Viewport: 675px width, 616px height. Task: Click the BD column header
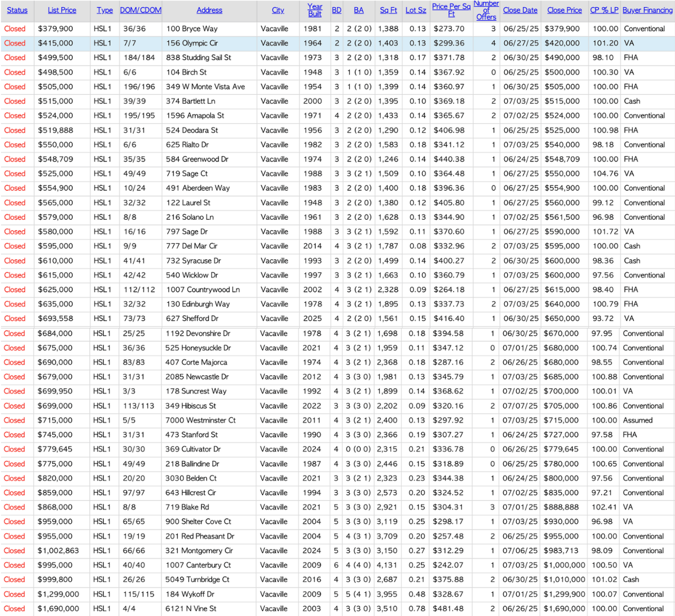(336, 10)
